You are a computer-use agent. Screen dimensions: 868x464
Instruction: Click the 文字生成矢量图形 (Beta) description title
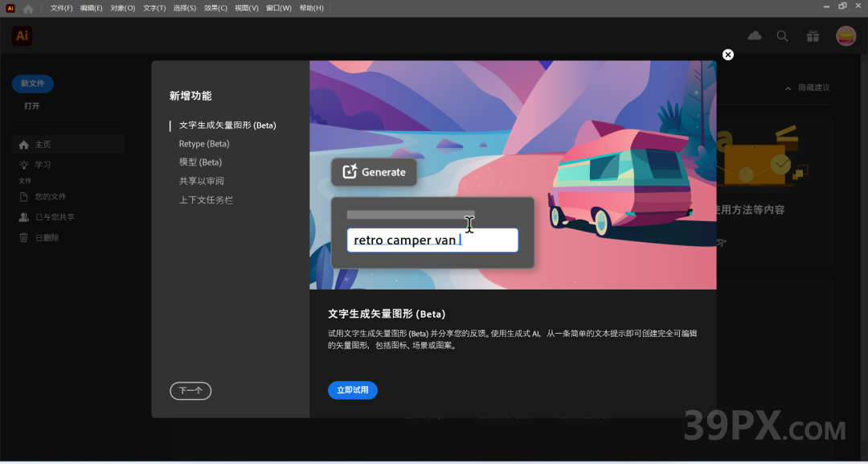click(x=387, y=314)
